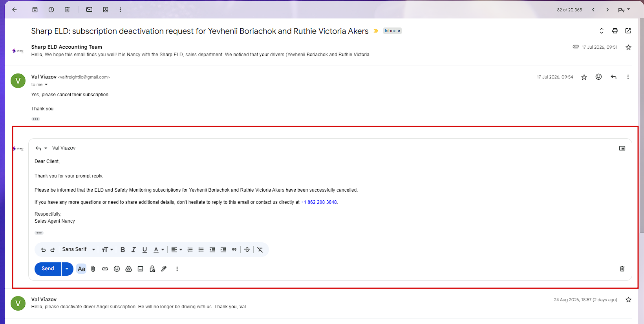Go to the older conversation

click(607, 9)
